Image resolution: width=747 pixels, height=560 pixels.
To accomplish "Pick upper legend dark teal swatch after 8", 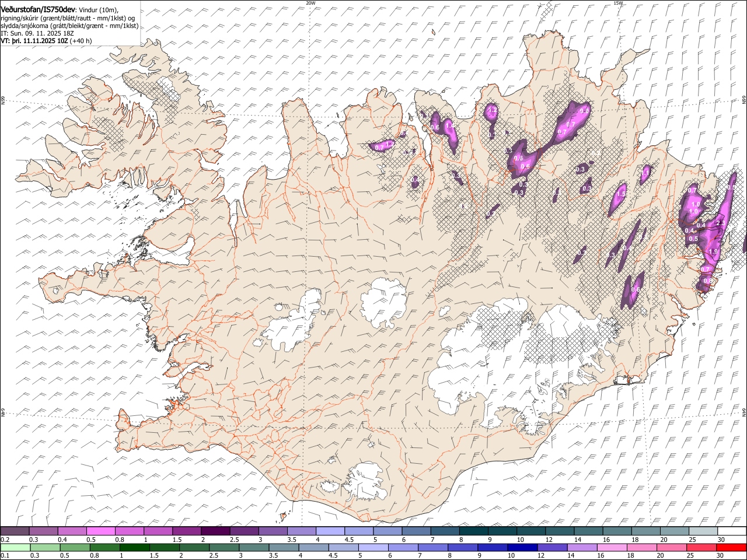I will (x=473, y=531).
